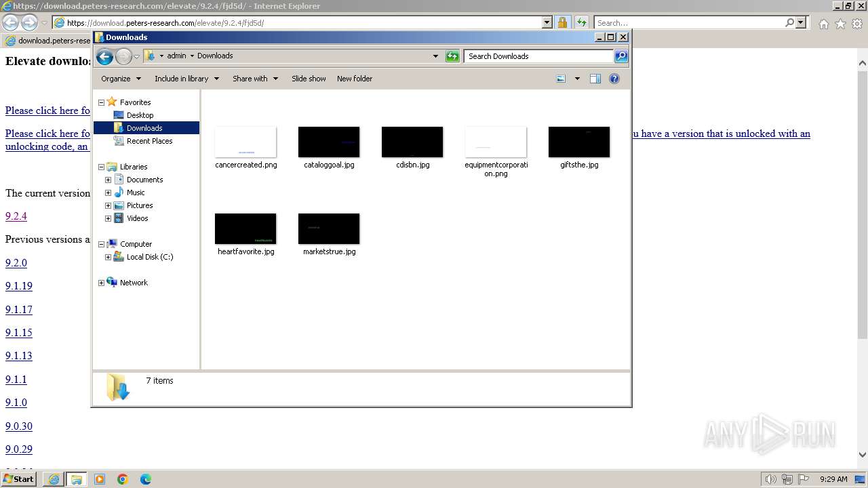Viewport: 868px width, 488px height.
Task: Start the Slide show
Action: click(309, 79)
